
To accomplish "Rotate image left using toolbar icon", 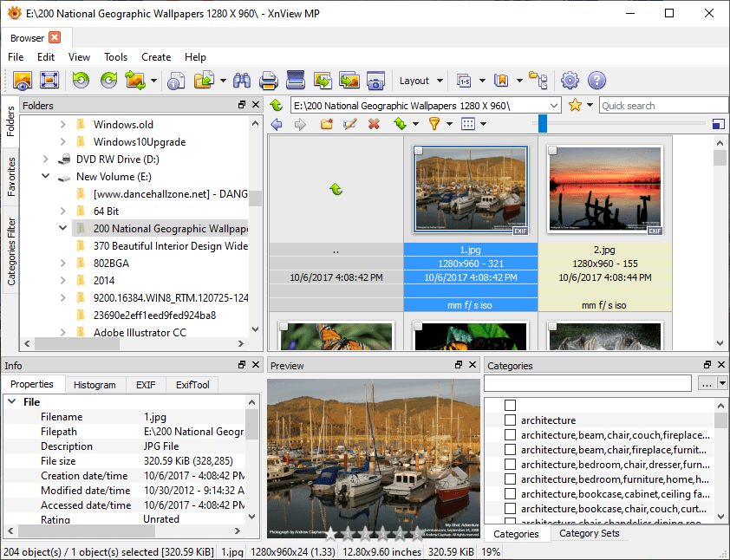I will tap(80, 81).
